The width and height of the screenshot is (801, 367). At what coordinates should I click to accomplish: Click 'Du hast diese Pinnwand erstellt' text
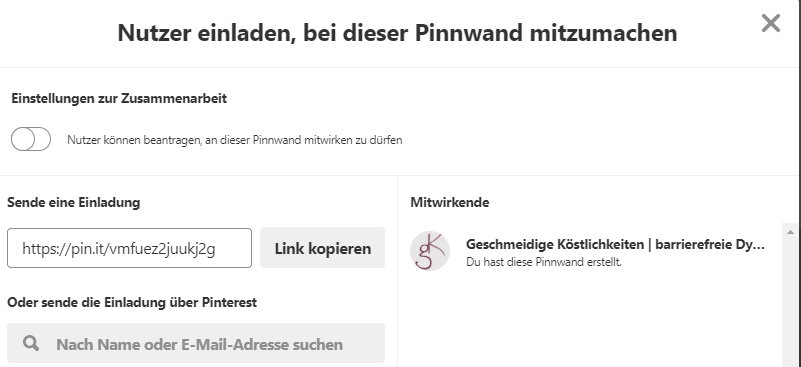[544, 263]
